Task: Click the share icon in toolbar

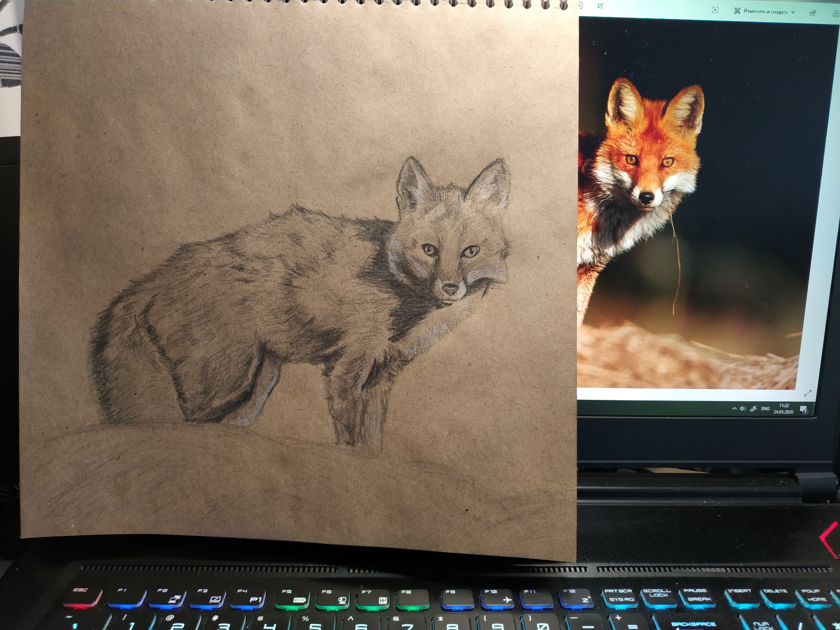Action: pyautogui.click(x=813, y=13)
